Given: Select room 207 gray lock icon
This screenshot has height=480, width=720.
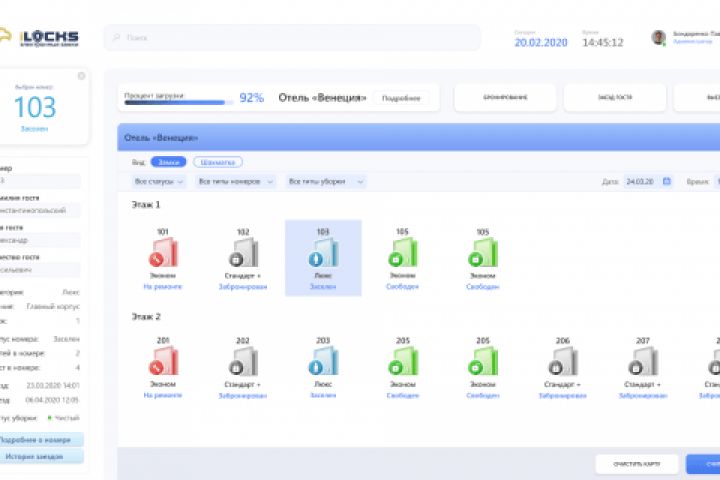Looking at the screenshot, I should coord(643,361).
